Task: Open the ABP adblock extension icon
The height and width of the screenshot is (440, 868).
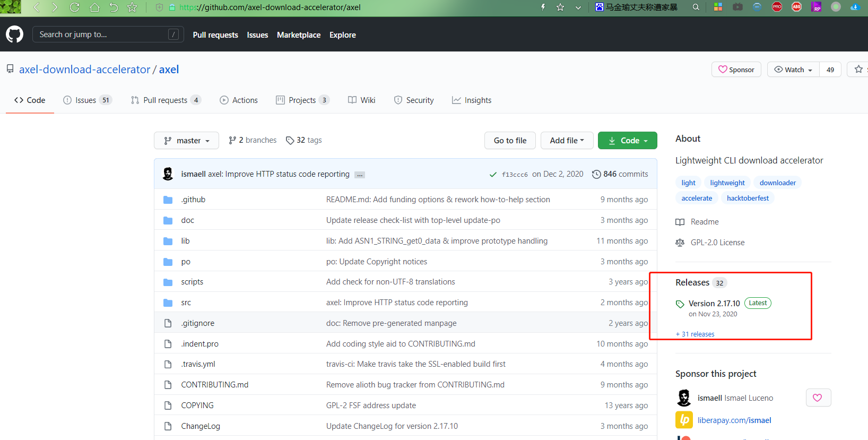Action: click(x=796, y=7)
